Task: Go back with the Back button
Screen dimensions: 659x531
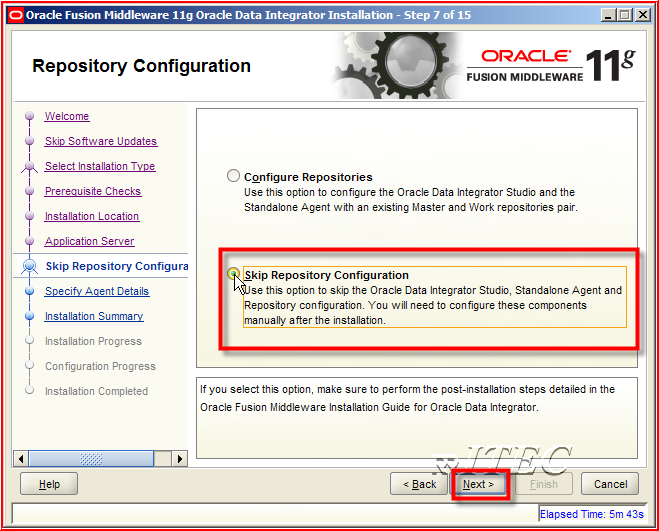Action: (x=419, y=484)
